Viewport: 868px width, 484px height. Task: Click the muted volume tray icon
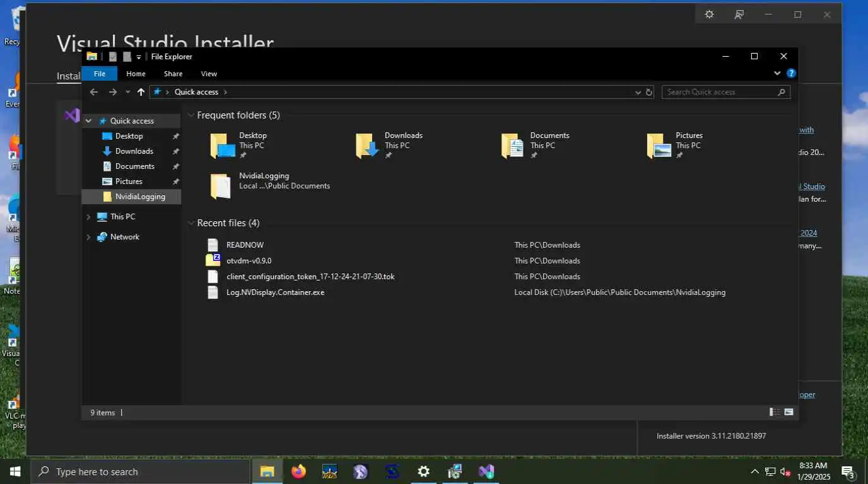click(785, 471)
